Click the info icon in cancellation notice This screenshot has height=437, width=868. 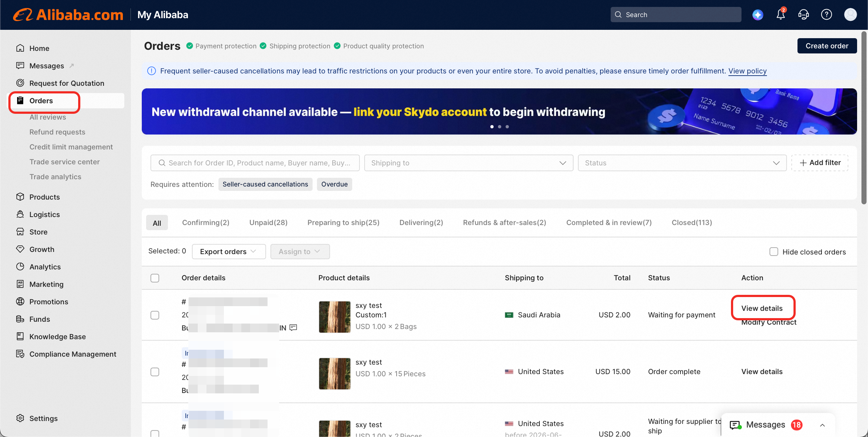[152, 71]
